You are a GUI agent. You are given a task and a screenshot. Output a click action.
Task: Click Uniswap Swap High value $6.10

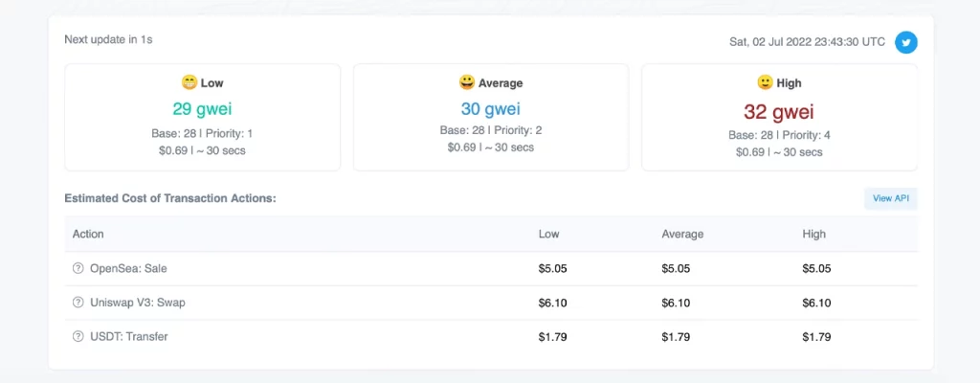click(x=816, y=303)
